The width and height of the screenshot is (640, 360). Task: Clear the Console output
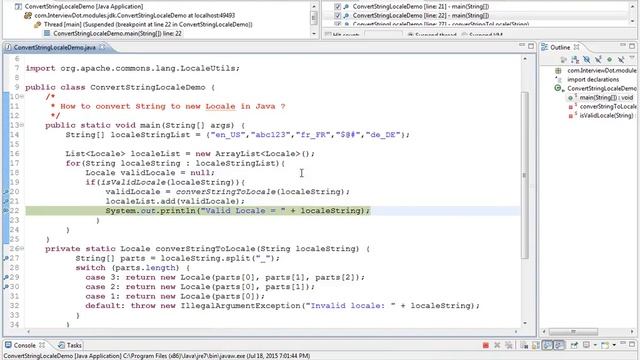click(524, 345)
